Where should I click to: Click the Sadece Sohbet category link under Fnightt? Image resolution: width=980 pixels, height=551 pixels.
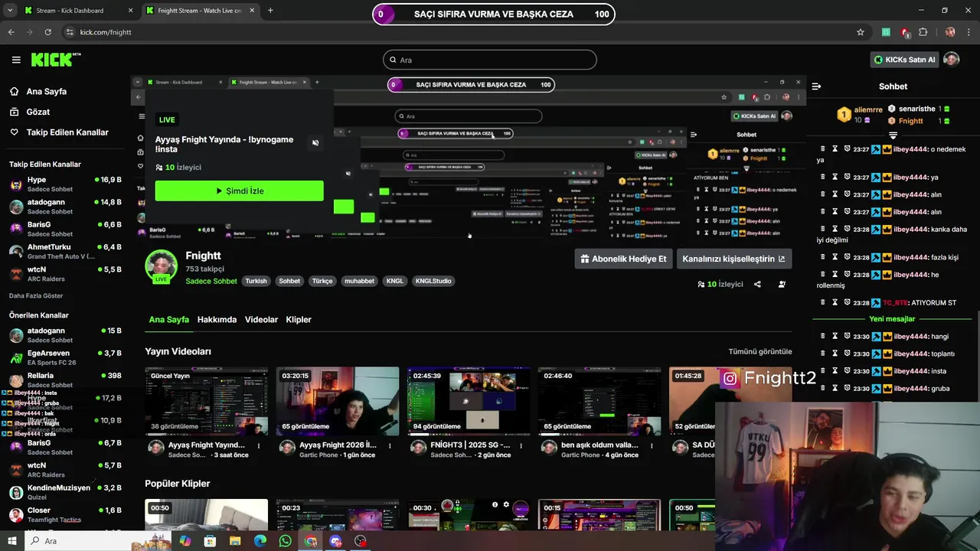(x=211, y=281)
